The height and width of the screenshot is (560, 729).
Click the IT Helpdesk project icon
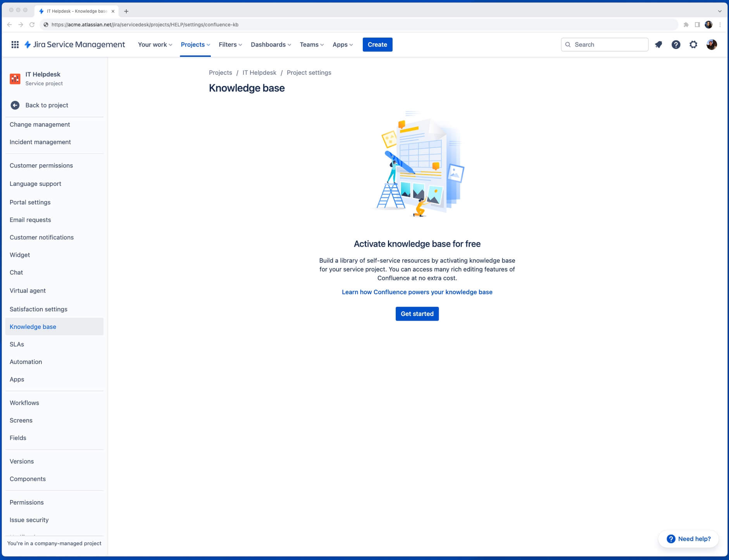tap(15, 79)
